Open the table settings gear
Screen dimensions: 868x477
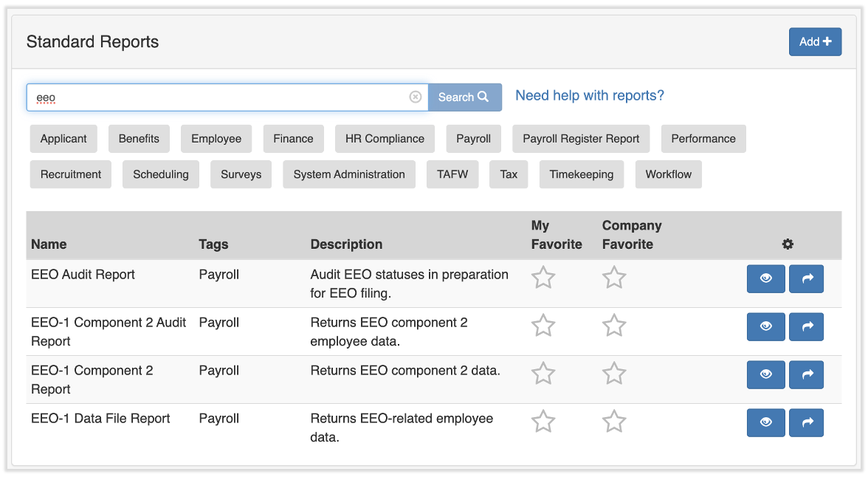tap(788, 244)
